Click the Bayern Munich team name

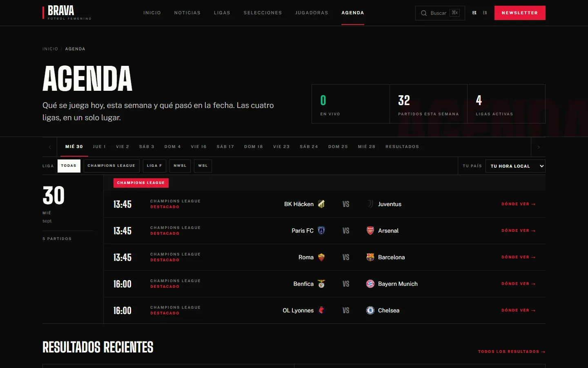click(x=398, y=284)
